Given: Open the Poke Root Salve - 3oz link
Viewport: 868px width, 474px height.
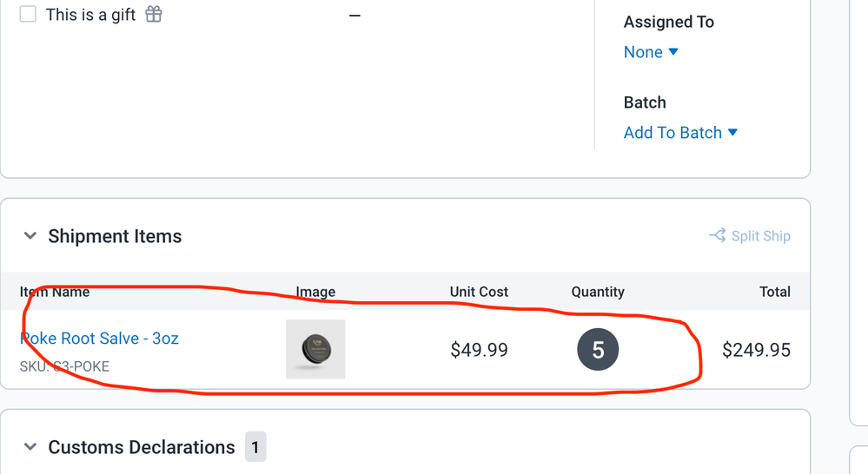Looking at the screenshot, I should click(100, 339).
